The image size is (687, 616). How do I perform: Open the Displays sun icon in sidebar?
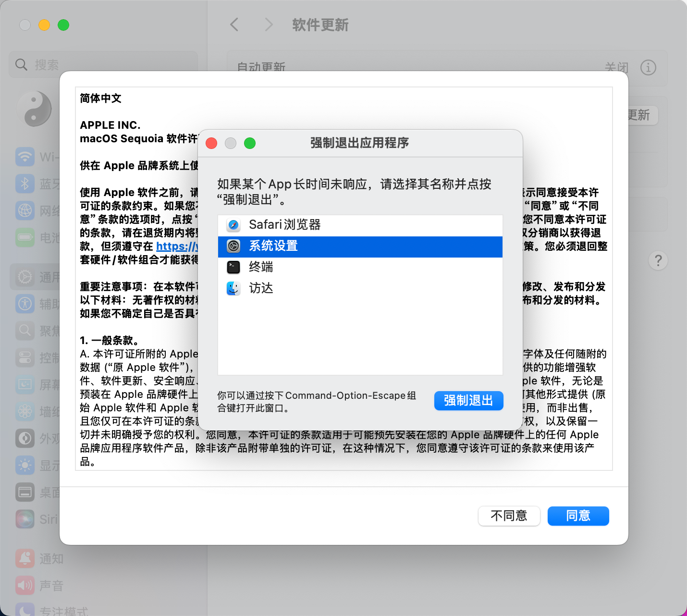(25, 465)
